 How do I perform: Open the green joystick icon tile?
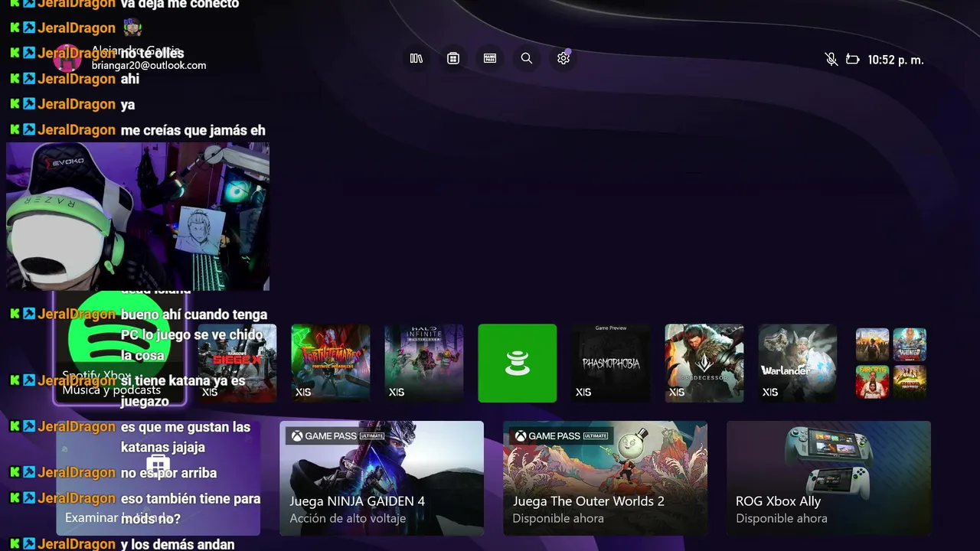click(518, 363)
